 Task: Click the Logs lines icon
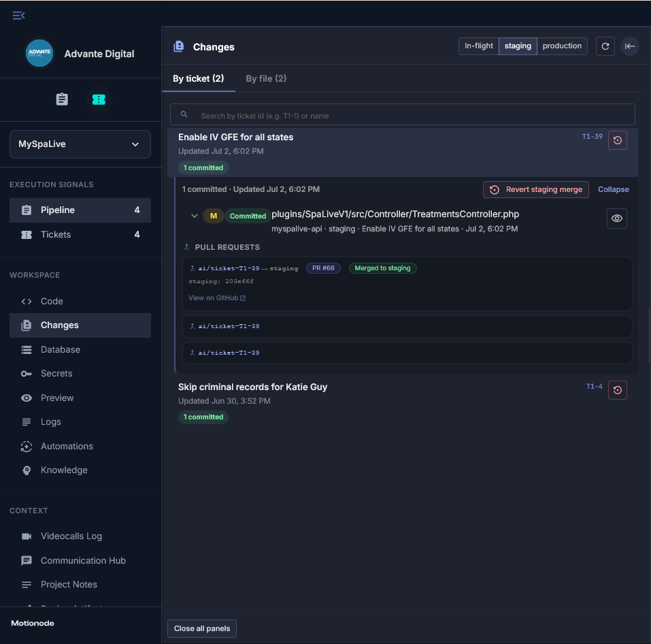click(x=27, y=422)
